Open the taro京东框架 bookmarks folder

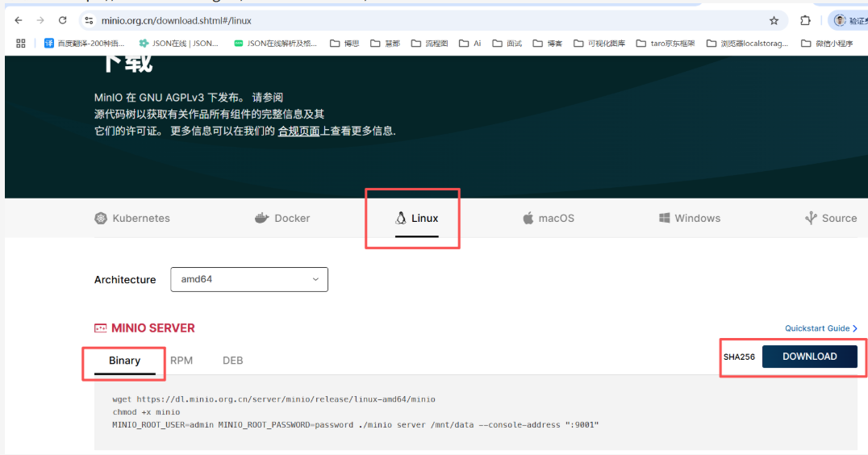[x=666, y=44]
